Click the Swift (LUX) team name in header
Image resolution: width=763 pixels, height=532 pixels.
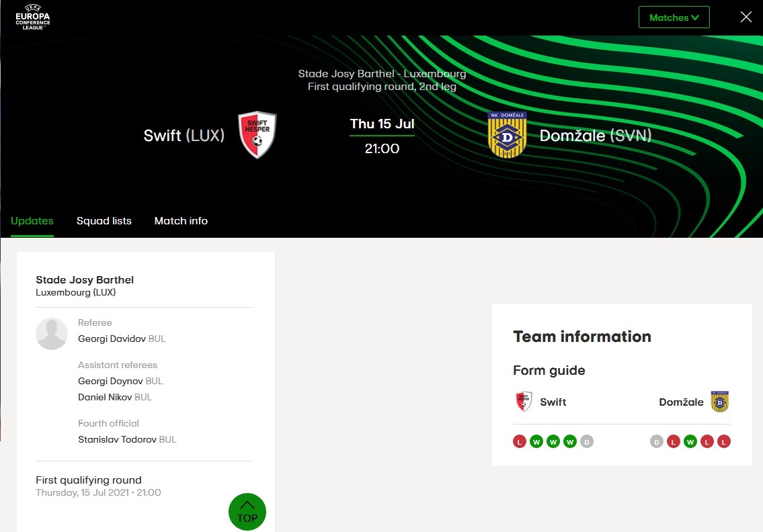(x=184, y=136)
